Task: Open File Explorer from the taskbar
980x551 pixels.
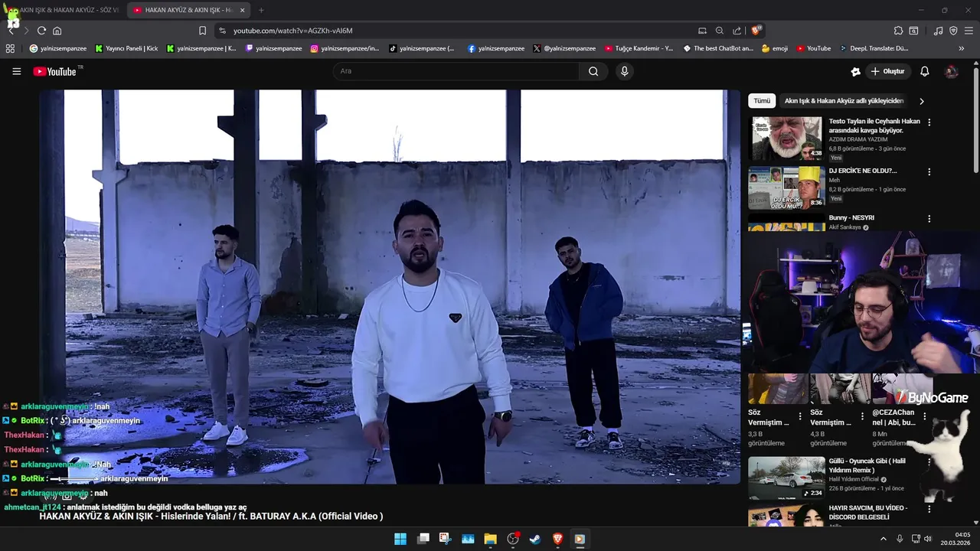Action: (490, 539)
